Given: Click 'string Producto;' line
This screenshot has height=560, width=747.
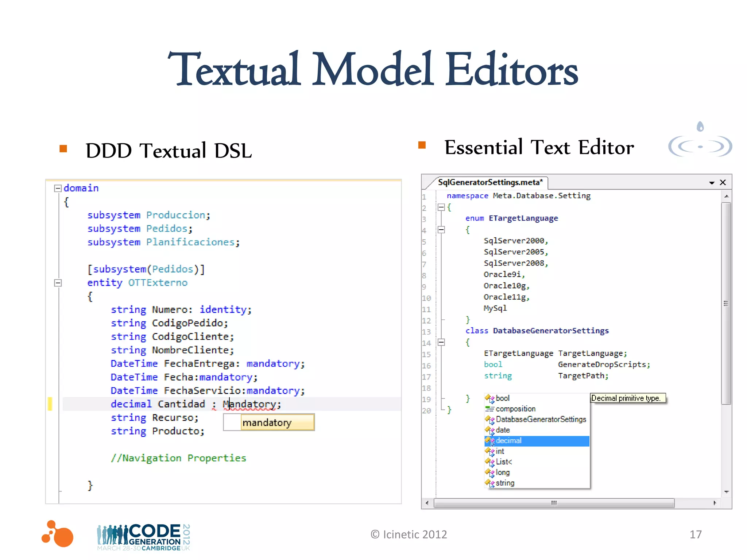Looking at the screenshot, I should coord(158,431).
